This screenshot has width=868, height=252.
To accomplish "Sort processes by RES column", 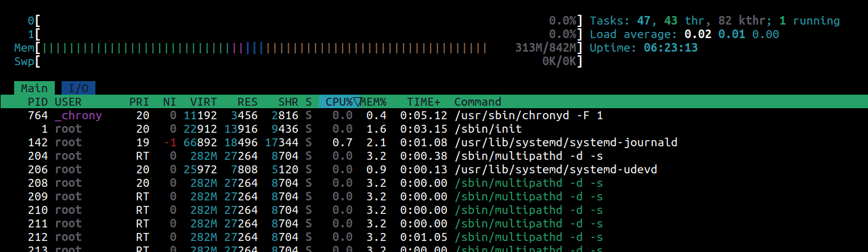I will pyautogui.click(x=247, y=102).
